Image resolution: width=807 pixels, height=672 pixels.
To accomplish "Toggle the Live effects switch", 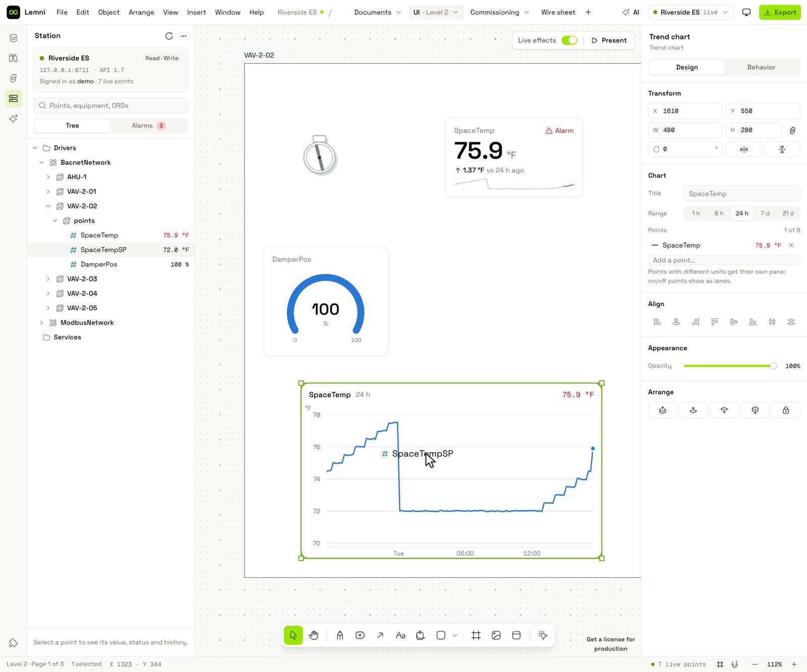I will [569, 40].
